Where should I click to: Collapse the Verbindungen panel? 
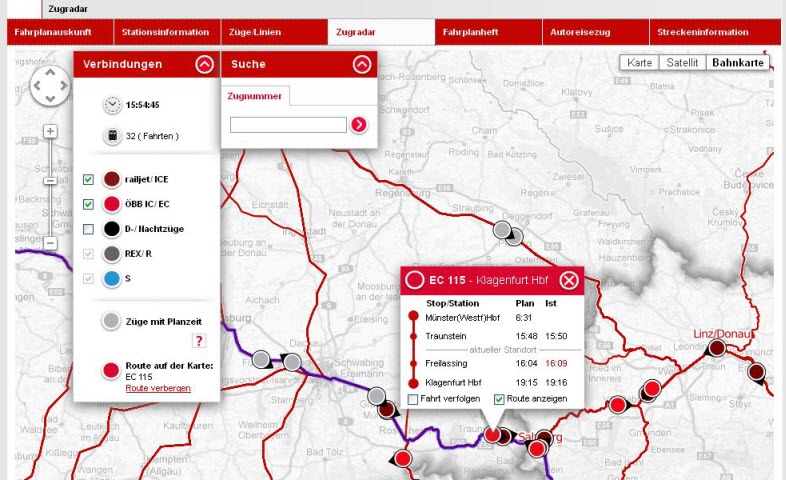[204, 65]
